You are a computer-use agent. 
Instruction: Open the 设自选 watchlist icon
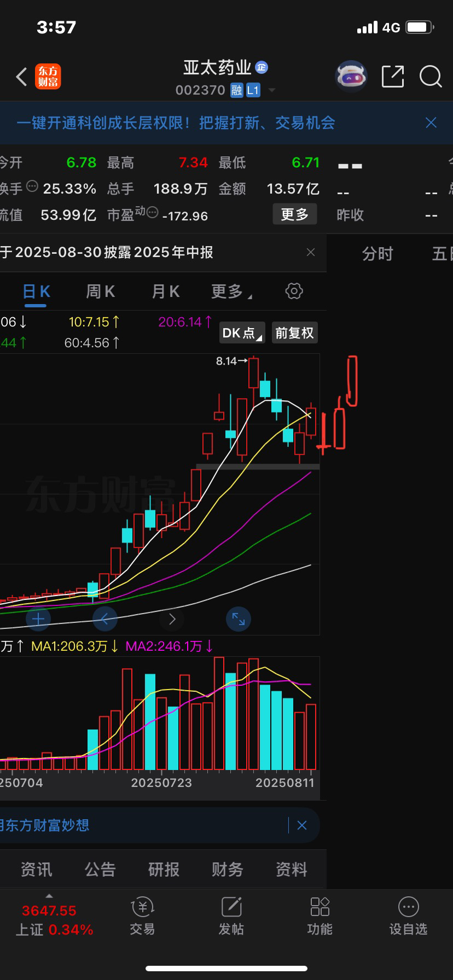coord(408,917)
